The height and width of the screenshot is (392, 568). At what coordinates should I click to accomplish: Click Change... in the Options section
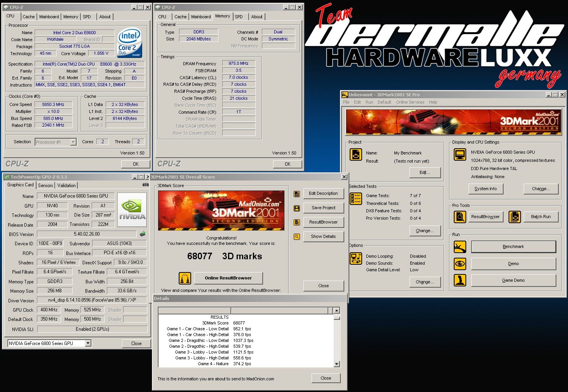tap(425, 282)
